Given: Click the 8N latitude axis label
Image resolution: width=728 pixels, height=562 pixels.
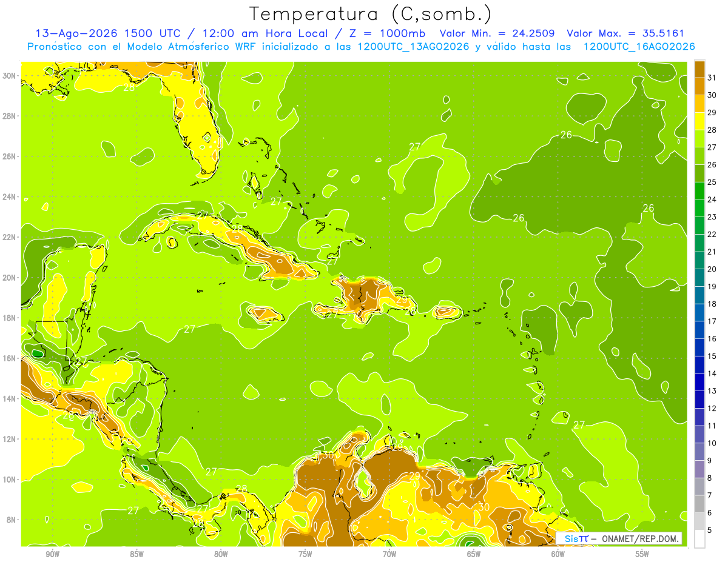Looking at the screenshot, I should coord(12,520).
